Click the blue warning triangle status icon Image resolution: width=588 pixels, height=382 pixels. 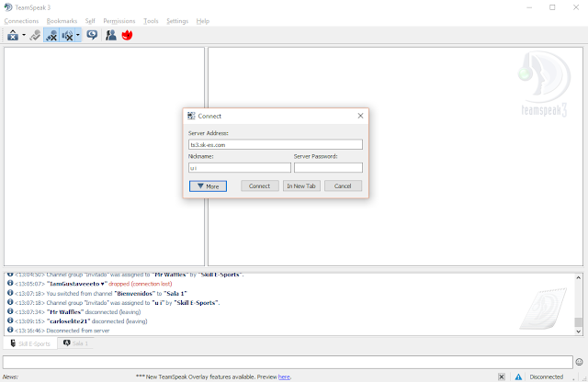coord(518,377)
